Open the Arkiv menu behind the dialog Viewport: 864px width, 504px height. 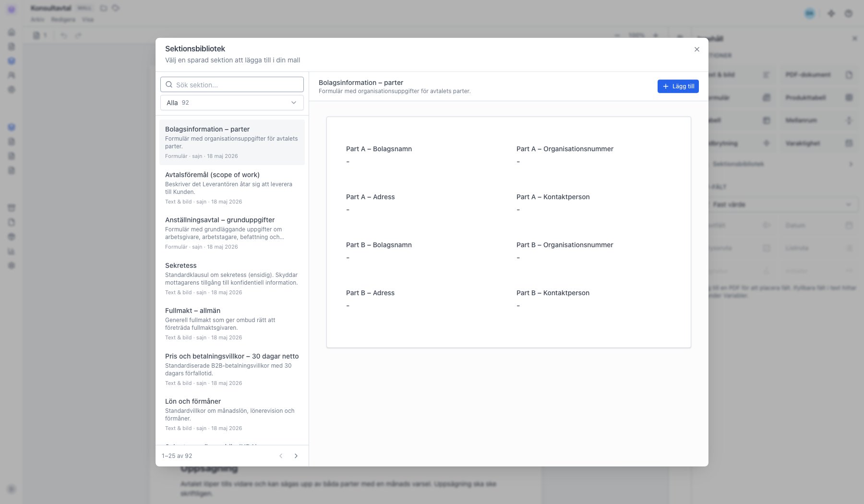coord(37,20)
